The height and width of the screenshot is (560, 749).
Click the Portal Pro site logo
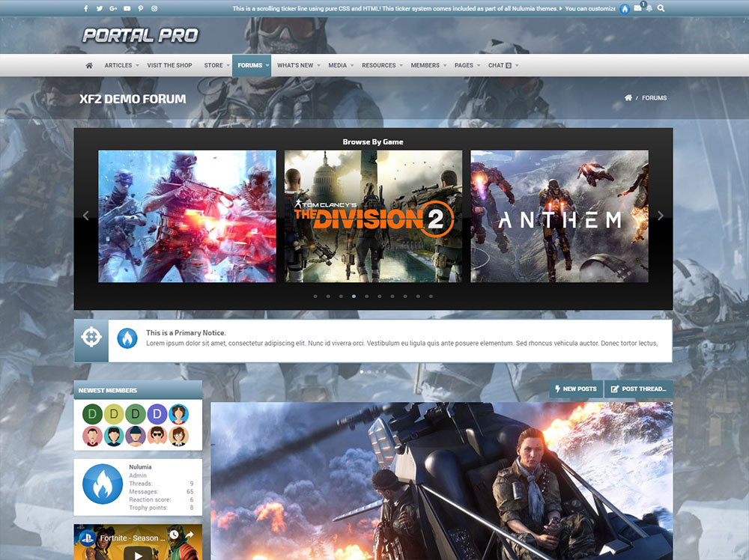[x=141, y=35]
